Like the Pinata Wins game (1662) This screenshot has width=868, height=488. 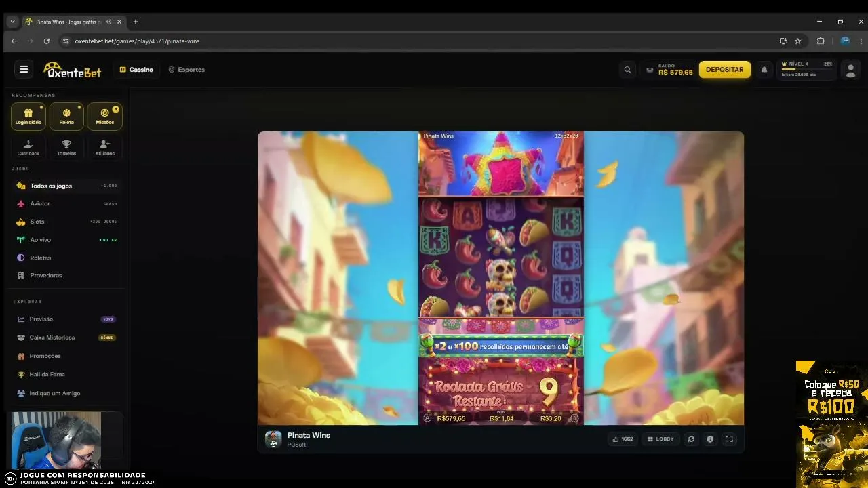[x=623, y=439]
